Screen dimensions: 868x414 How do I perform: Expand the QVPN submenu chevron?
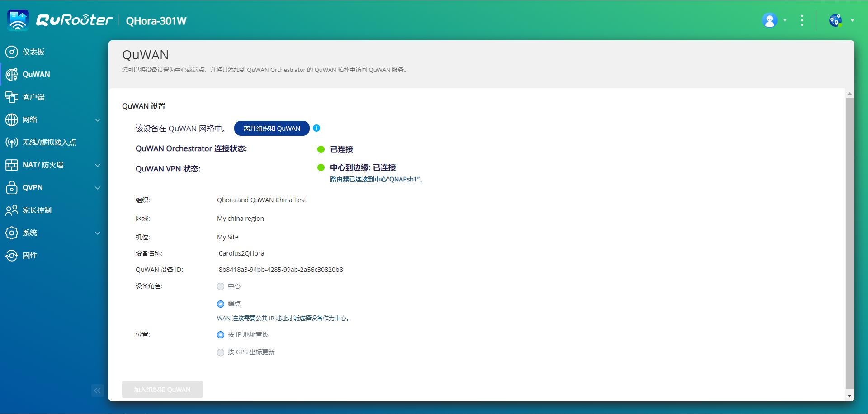click(x=98, y=188)
